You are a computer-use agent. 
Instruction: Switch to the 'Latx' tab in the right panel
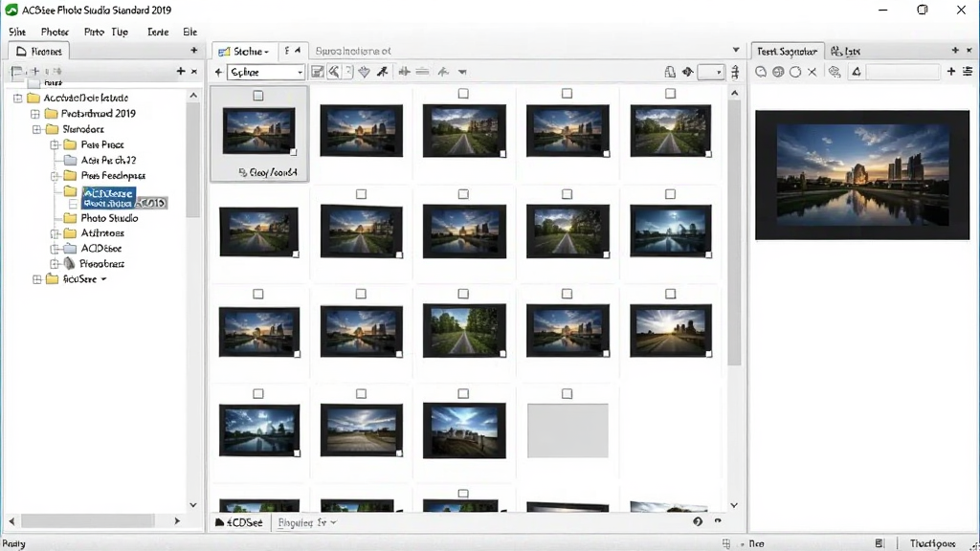[x=846, y=52]
